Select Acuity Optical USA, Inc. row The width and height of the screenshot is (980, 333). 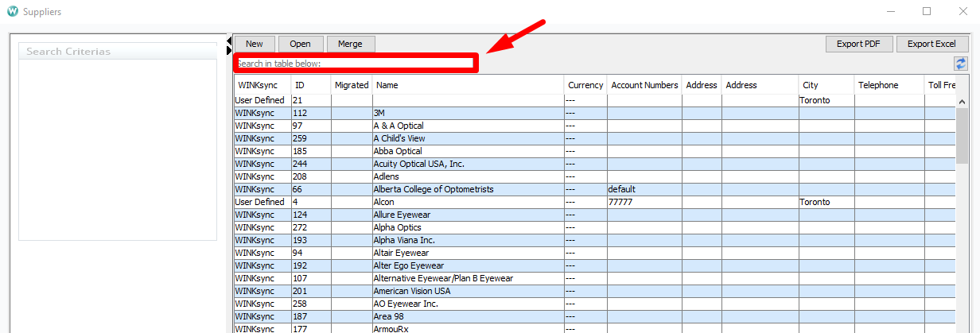click(x=595, y=164)
